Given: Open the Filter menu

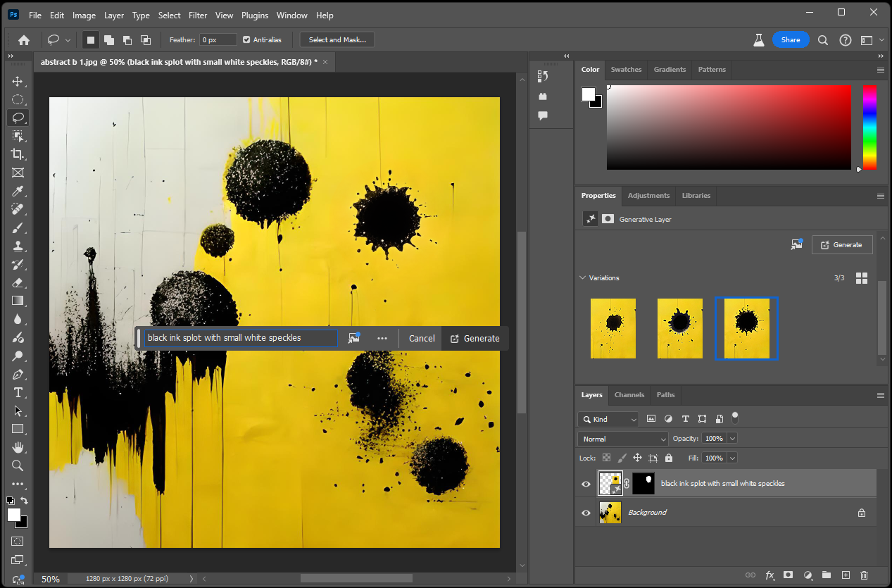Looking at the screenshot, I should click(x=198, y=15).
